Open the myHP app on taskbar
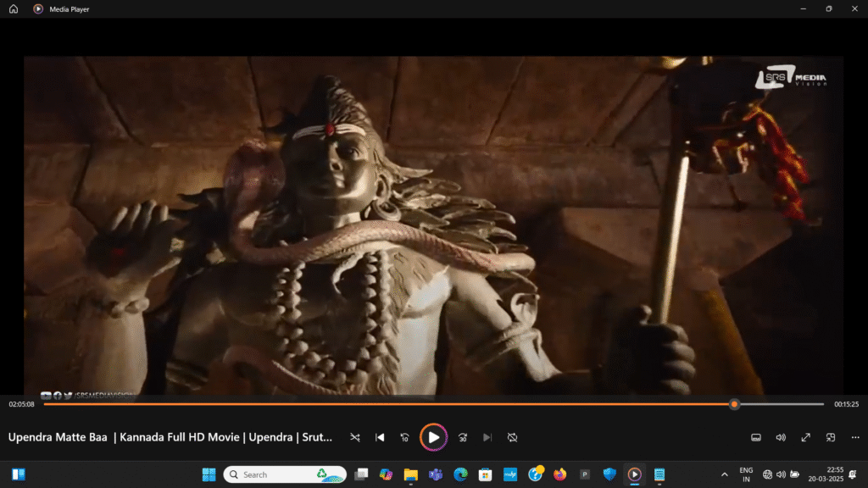Screen dimensions: 868x488 [509, 474]
